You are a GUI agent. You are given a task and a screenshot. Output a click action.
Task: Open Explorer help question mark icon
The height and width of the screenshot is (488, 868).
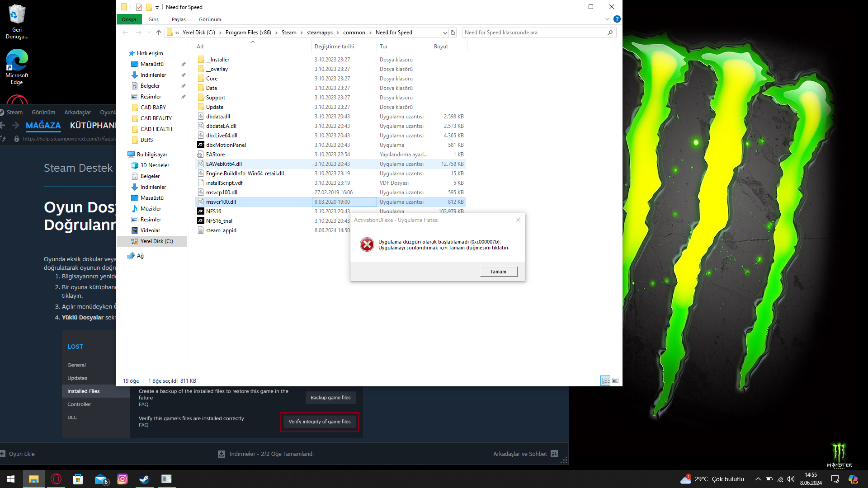(x=617, y=19)
